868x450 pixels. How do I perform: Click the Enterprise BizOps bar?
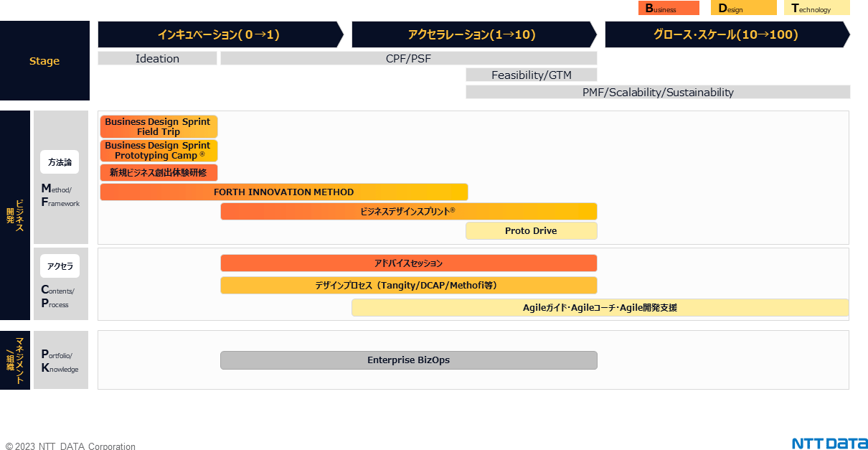coord(409,360)
